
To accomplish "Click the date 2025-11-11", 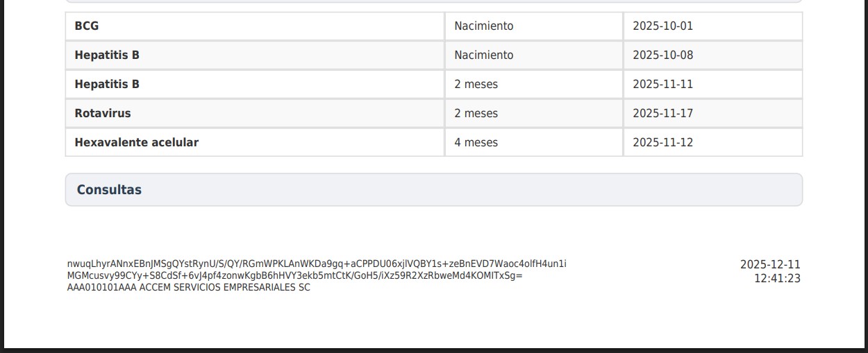I will click(662, 85).
